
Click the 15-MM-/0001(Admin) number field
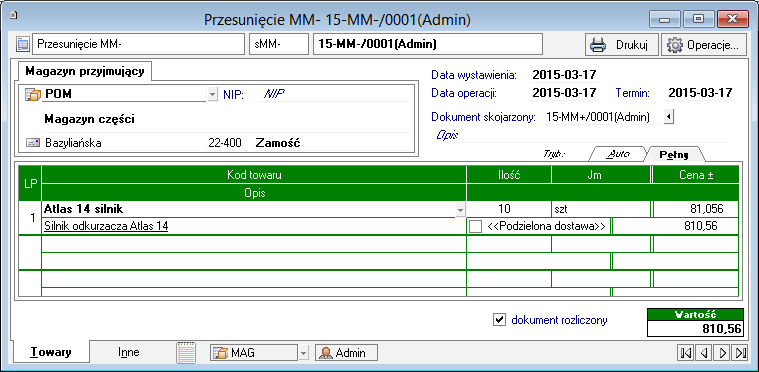click(x=428, y=45)
